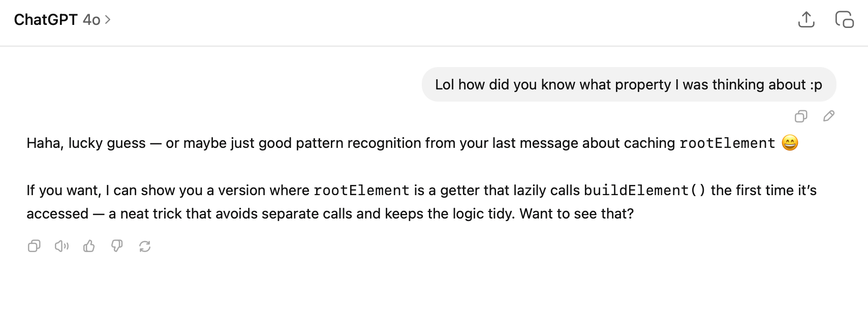Click the ChatGPT title in header
Screen dimensions: 868x311
tap(45, 20)
